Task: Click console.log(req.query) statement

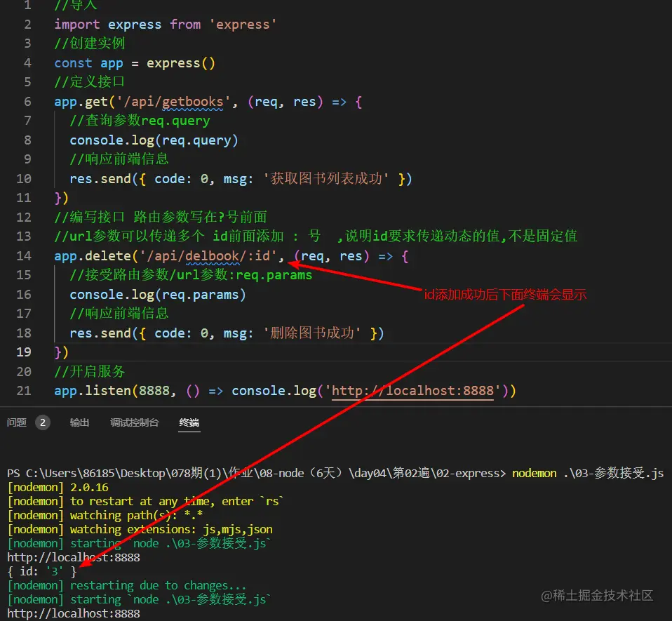Action: click(154, 140)
